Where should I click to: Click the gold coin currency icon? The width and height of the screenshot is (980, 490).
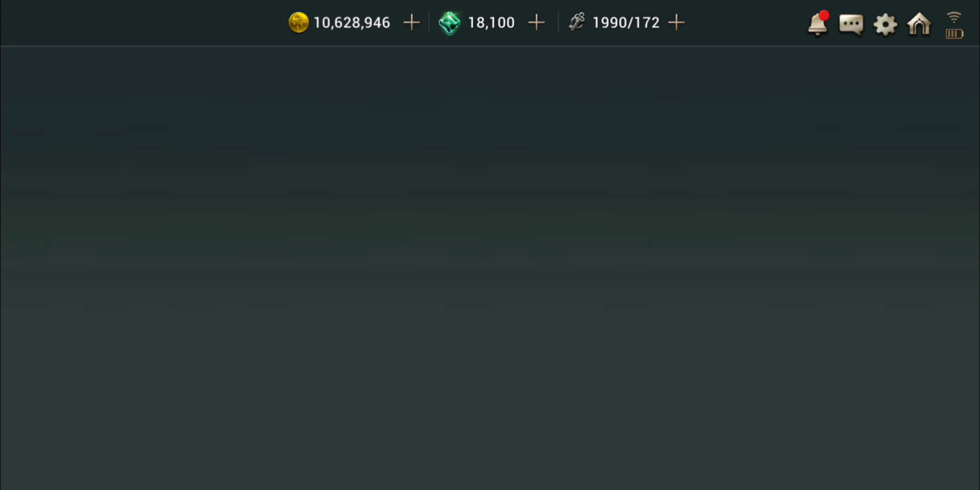coord(299,22)
